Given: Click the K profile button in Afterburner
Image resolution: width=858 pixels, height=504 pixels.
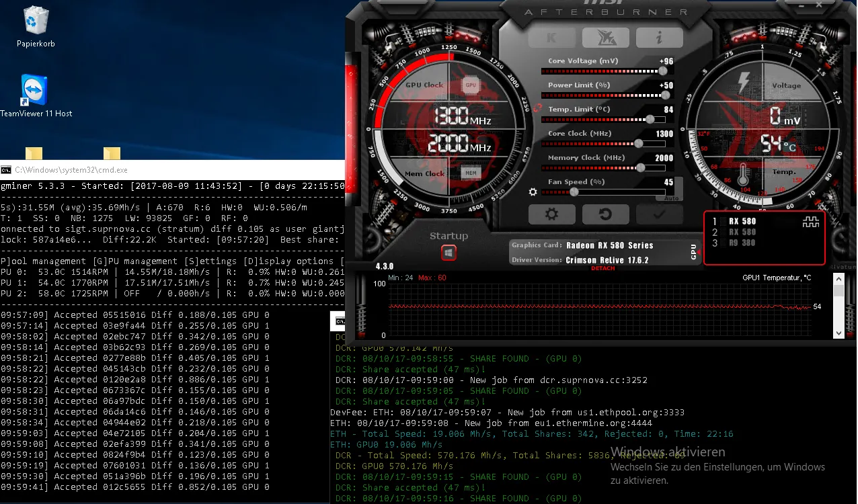Looking at the screenshot, I should [x=551, y=38].
